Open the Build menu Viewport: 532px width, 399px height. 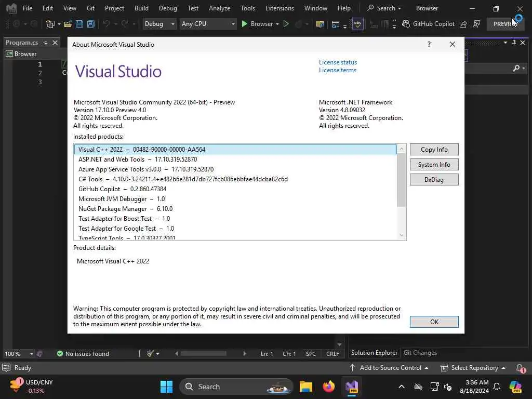click(x=141, y=8)
